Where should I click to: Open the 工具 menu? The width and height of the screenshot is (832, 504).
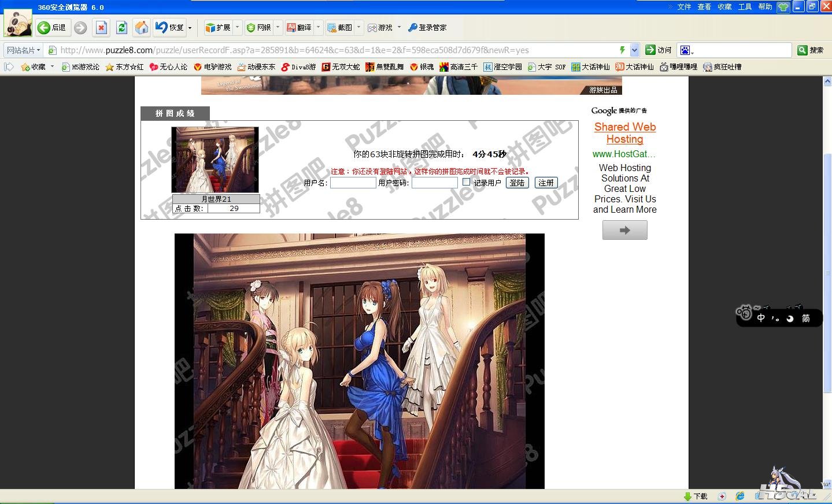tap(745, 7)
